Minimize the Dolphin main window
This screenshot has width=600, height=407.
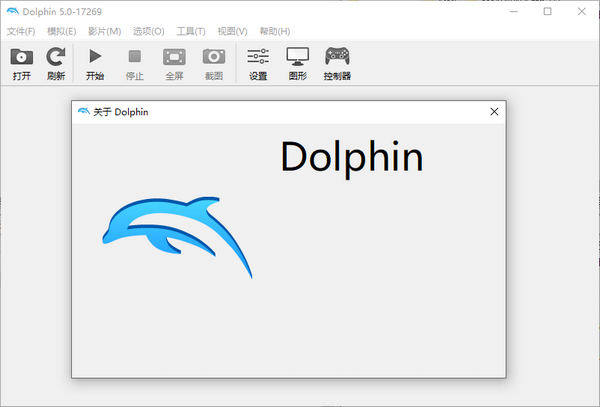click(514, 11)
